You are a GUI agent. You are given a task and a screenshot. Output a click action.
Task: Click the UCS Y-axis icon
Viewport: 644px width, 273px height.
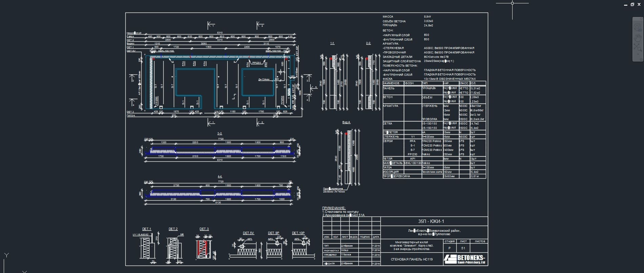click(x=6, y=255)
